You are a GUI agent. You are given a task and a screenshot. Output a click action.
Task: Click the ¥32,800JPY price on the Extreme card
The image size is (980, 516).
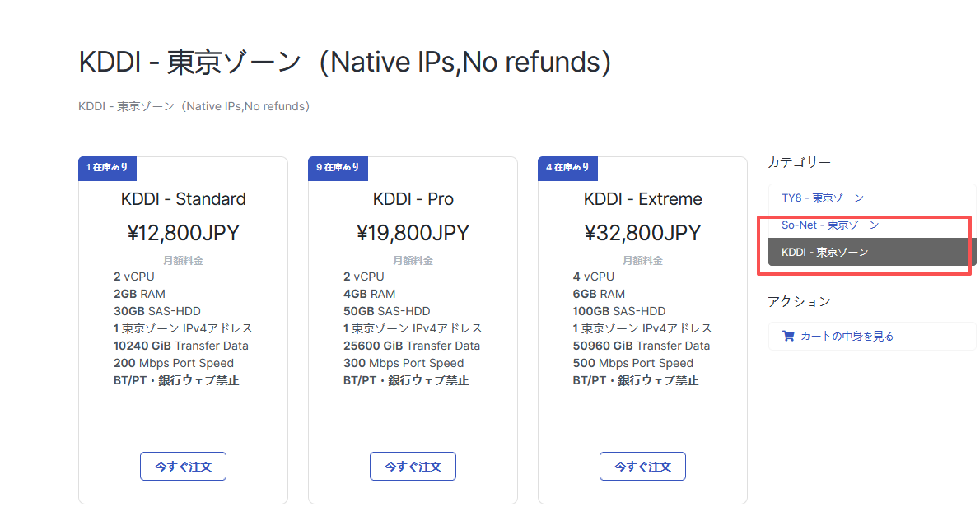pyautogui.click(x=642, y=232)
